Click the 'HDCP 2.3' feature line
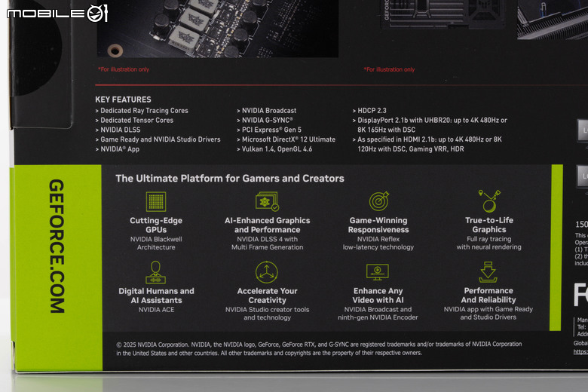 tap(369, 111)
